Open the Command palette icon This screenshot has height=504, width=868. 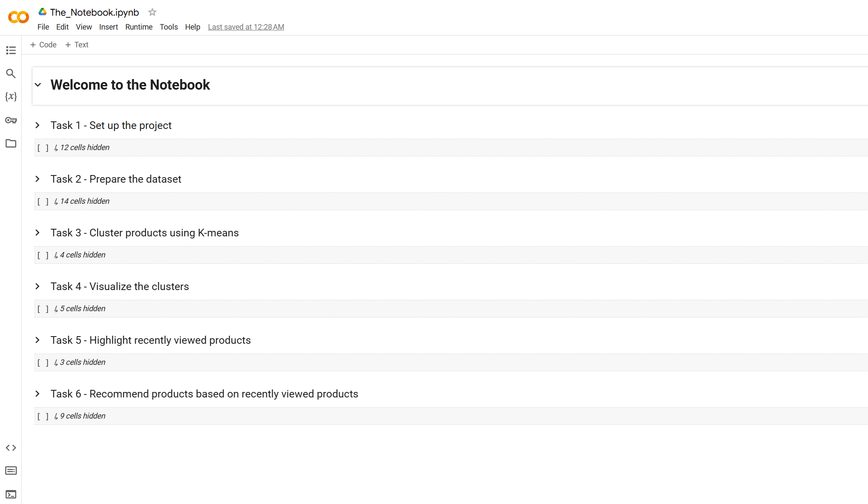pyautogui.click(x=11, y=471)
